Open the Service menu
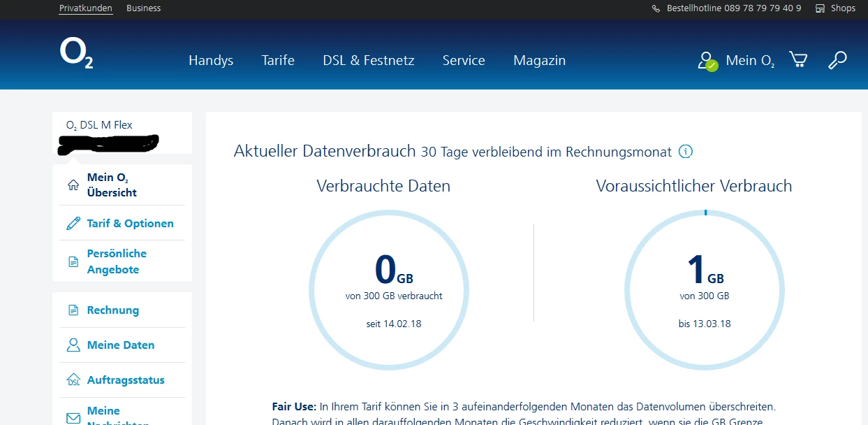 click(464, 61)
